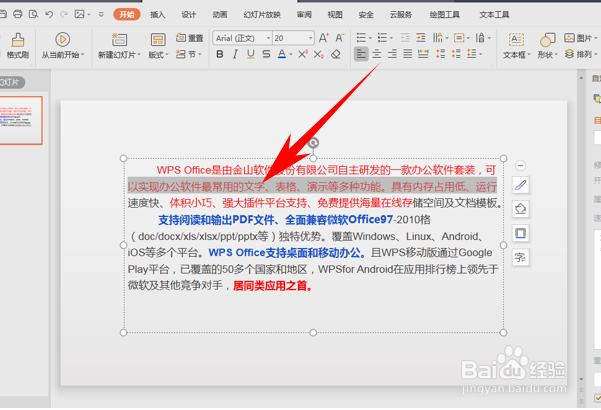Open the Cloud Services (云服务) tab

[401, 15]
